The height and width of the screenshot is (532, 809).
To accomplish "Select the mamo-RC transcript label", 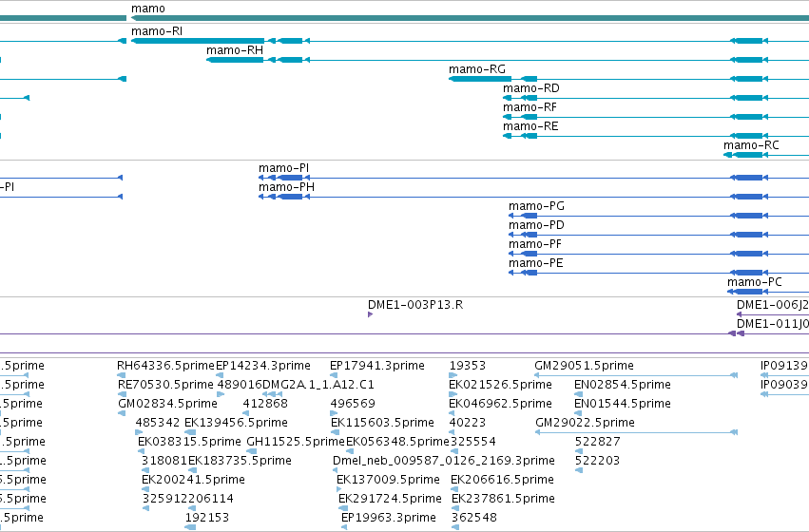I will click(x=751, y=146).
